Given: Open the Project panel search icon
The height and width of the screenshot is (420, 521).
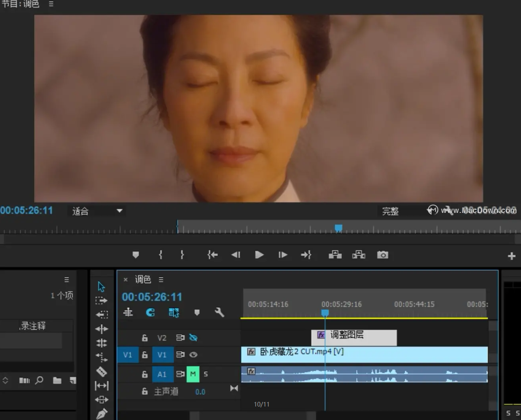Looking at the screenshot, I should pyautogui.click(x=39, y=380).
